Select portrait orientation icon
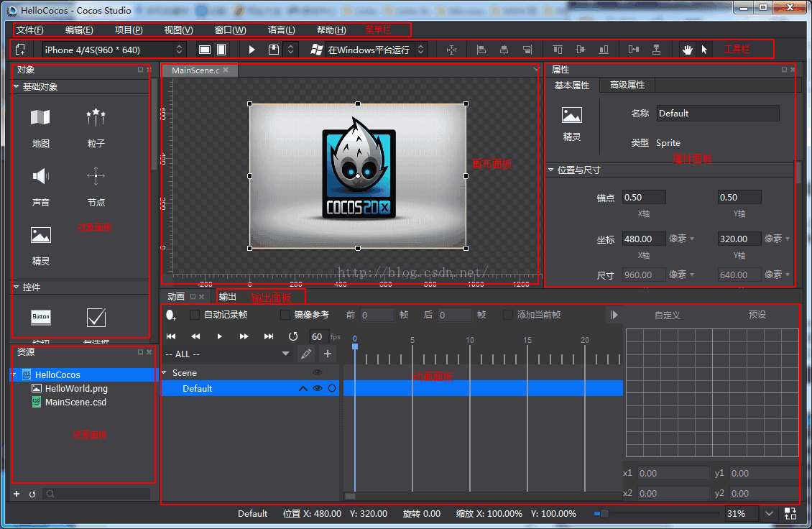Viewport: 812px width, 529px height. click(221, 49)
